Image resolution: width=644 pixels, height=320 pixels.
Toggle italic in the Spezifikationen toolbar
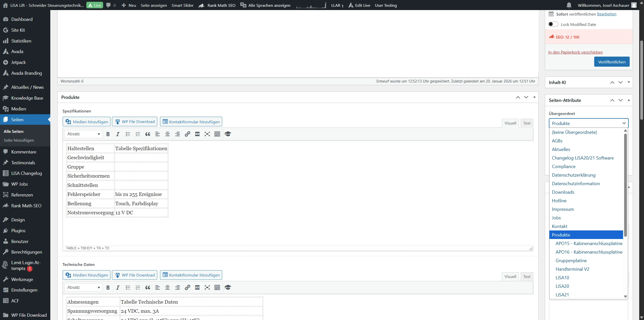117,134
